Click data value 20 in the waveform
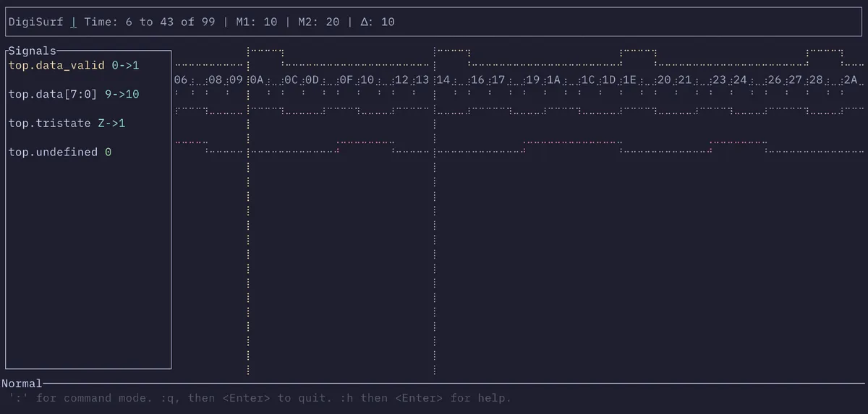 tap(663, 80)
